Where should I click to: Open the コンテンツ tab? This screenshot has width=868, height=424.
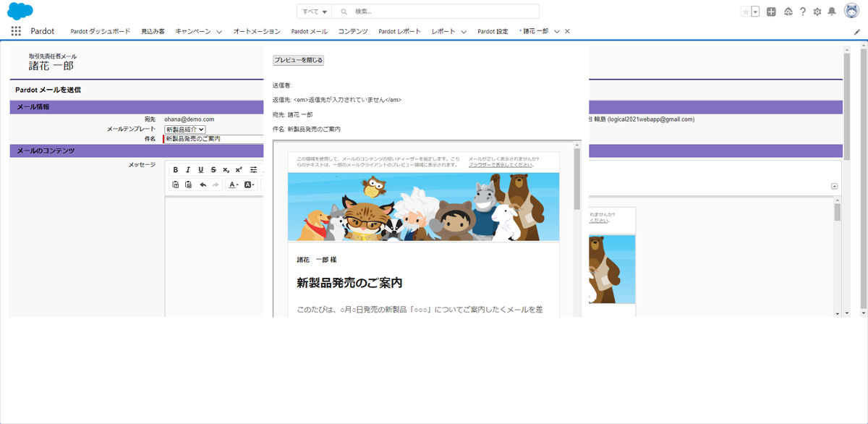tap(353, 32)
